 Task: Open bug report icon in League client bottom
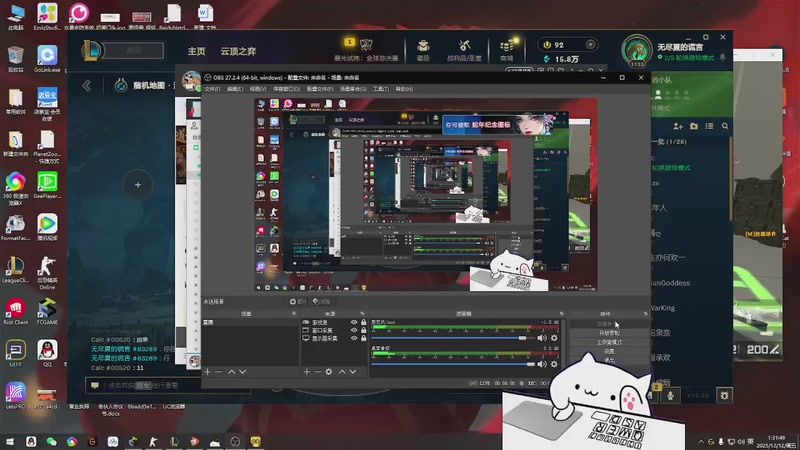pos(724,395)
